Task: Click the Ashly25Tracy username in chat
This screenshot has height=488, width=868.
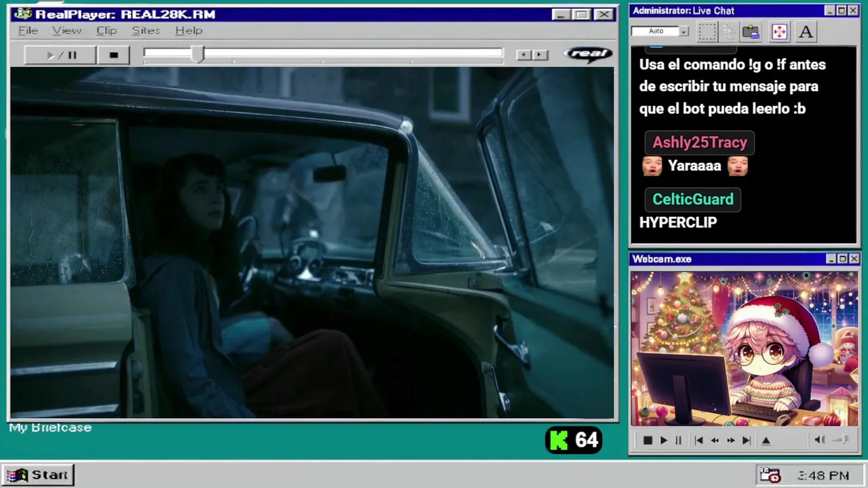Action: click(x=699, y=142)
